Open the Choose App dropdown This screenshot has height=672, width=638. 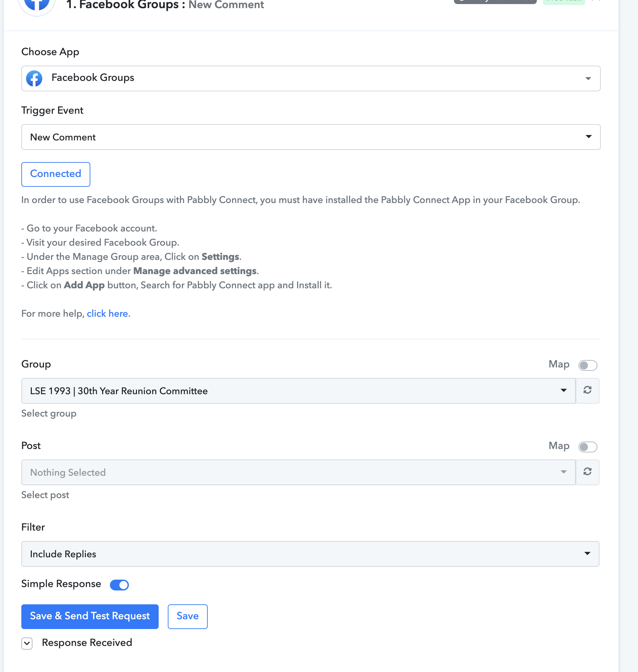(x=311, y=78)
